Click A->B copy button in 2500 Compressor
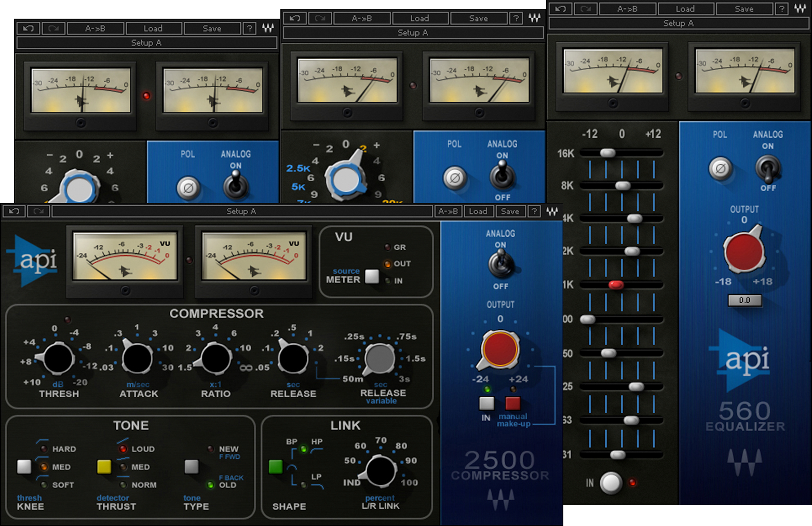Image resolution: width=812 pixels, height=526 pixels. (x=448, y=211)
